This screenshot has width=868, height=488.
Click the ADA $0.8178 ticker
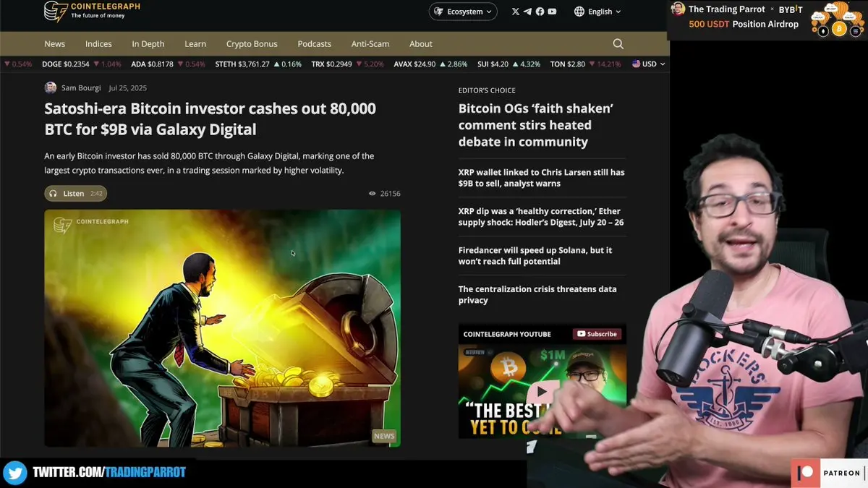point(153,64)
